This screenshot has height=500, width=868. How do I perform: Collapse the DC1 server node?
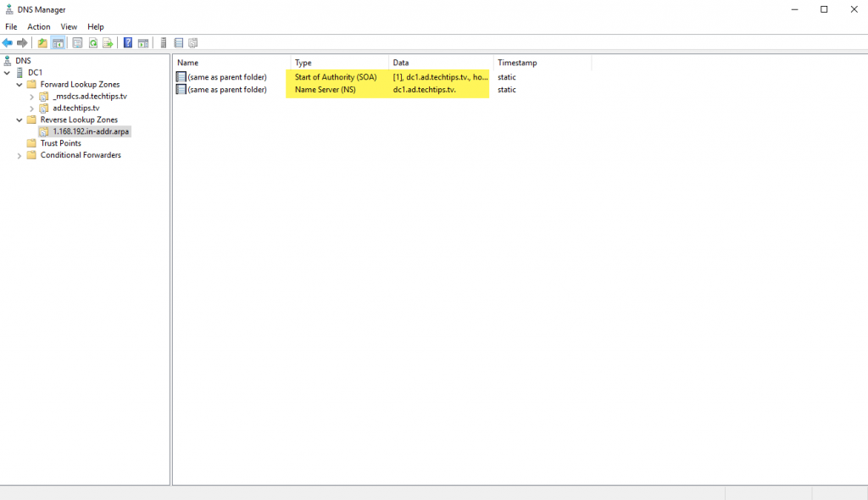point(7,73)
